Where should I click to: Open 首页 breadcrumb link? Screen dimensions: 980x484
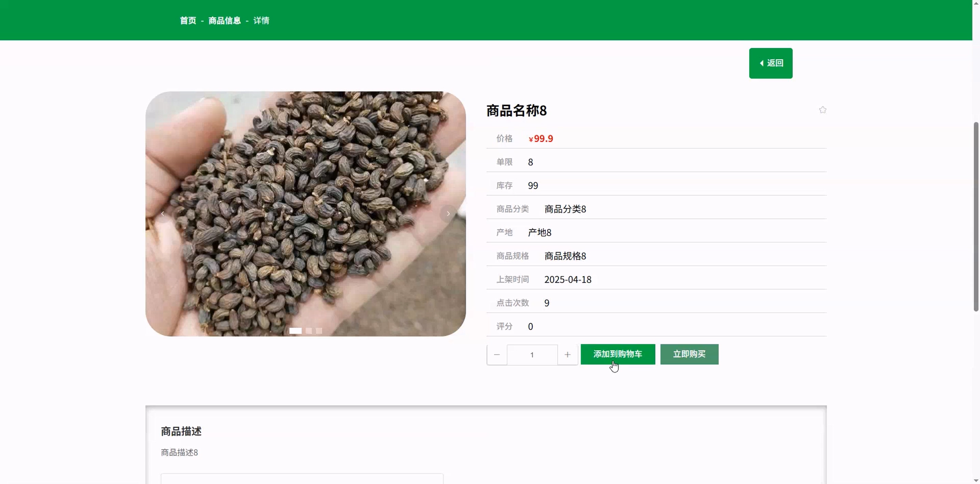(188, 21)
